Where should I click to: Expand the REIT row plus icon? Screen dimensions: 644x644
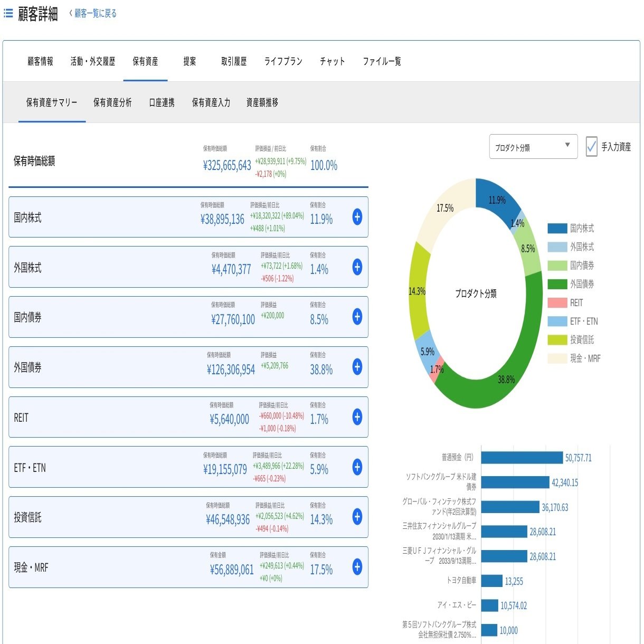click(357, 417)
